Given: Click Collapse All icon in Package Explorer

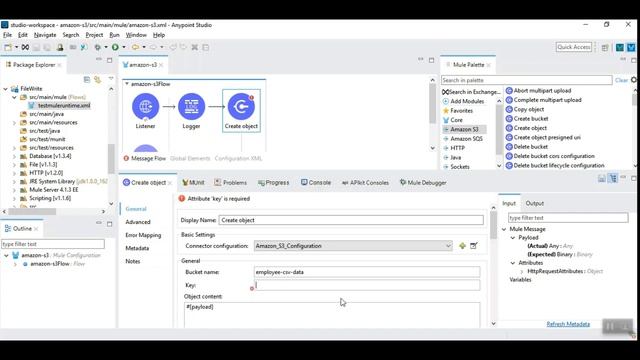Looking at the screenshot, I should pyautogui.click(x=87, y=80).
